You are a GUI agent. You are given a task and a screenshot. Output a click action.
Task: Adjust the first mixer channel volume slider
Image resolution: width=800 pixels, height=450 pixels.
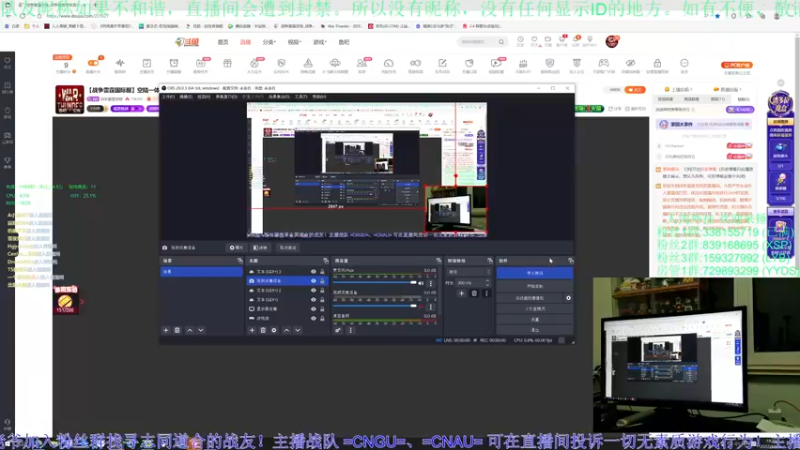click(374, 283)
